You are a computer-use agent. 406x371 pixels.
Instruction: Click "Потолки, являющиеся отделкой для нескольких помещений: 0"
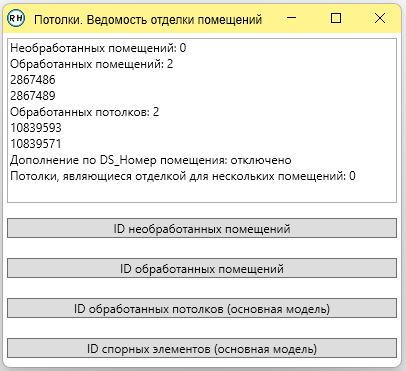pyautogui.click(x=183, y=176)
